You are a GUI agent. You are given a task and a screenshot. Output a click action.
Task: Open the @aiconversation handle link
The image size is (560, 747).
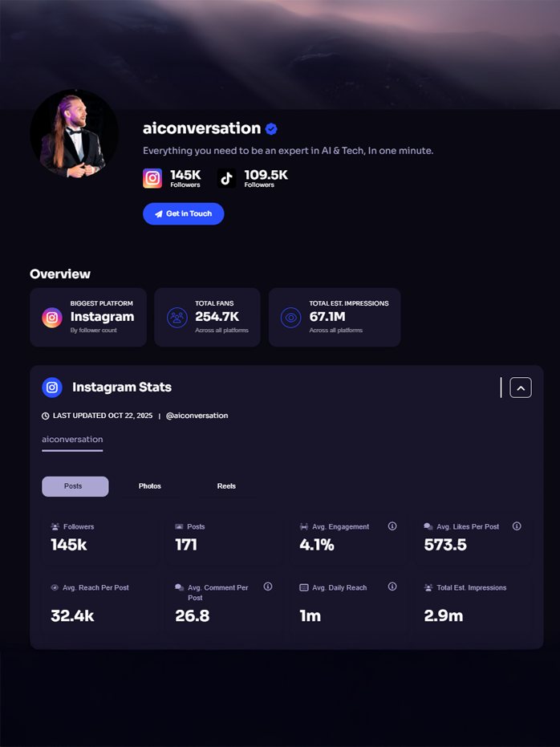pyautogui.click(x=197, y=416)
